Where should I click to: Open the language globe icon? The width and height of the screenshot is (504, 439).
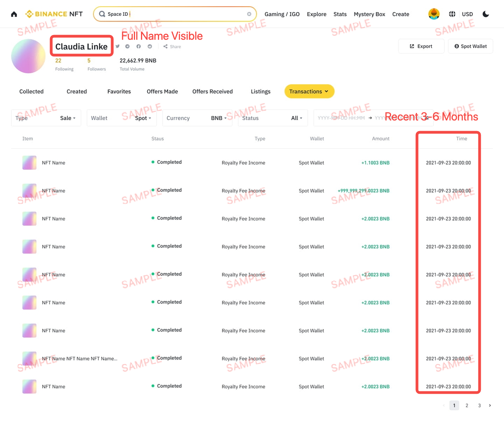click(452, 14)
